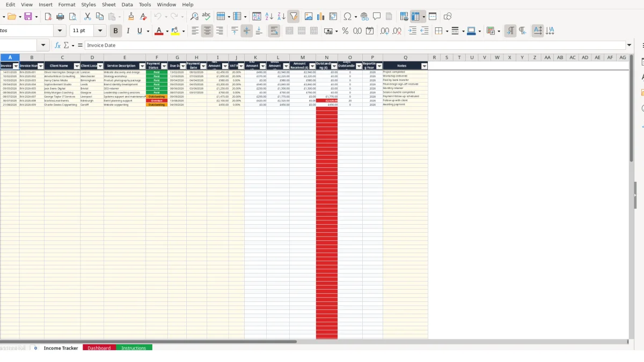This screenshot has width=644, height=362.
Task: Select column F header
Action: click(x=157, y=57)
